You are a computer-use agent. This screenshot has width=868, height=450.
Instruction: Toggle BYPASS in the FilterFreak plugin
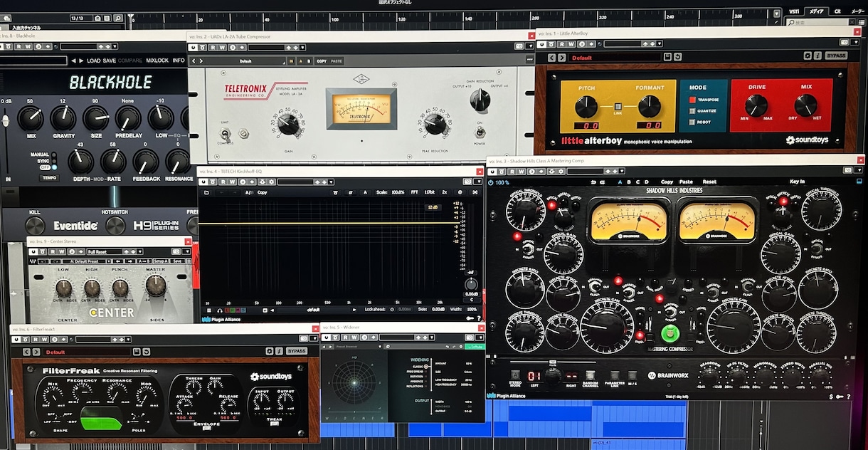[297, 351]
